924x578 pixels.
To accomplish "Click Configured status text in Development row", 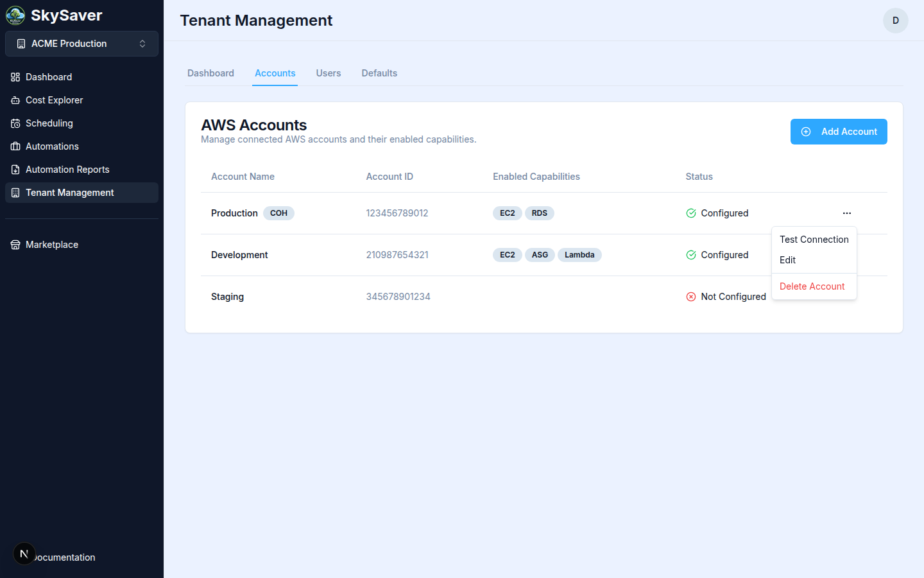I will [724, 255].
